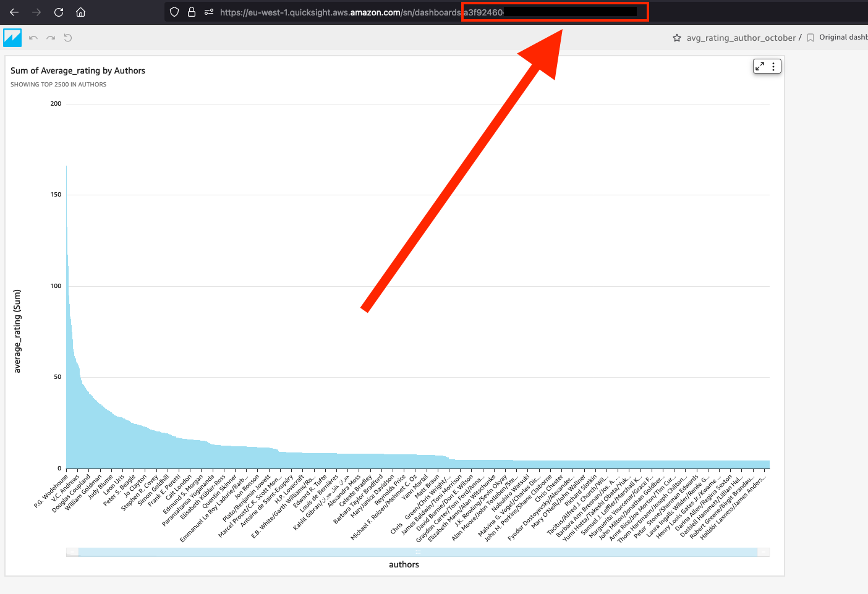Maximize the visual using the expand arrows icon
This screenshot has height=594, width=868.
tap(760, 66)
